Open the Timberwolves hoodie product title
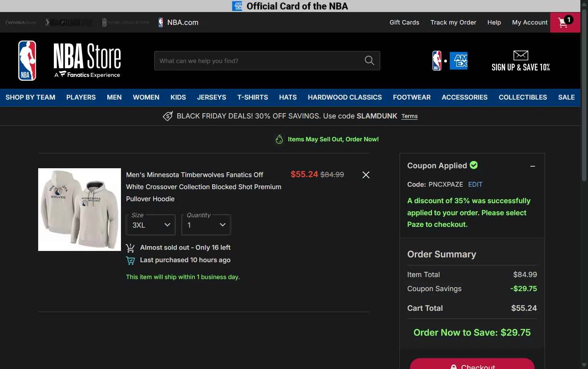 pos(204,187)
